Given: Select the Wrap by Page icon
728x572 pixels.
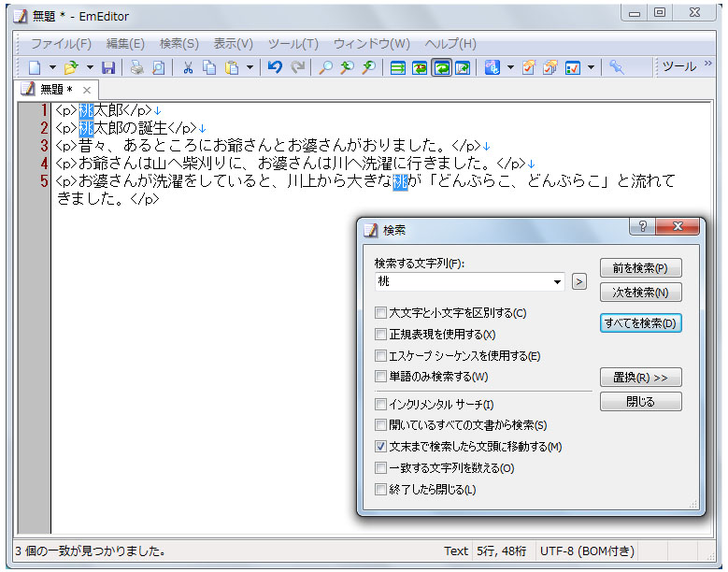Looking at the screenshot, I should click(x=463, y=68).
